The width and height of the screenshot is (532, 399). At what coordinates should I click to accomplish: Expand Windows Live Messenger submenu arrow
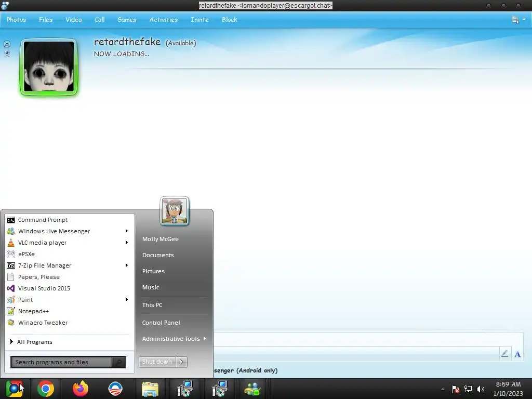coord(127,231)
